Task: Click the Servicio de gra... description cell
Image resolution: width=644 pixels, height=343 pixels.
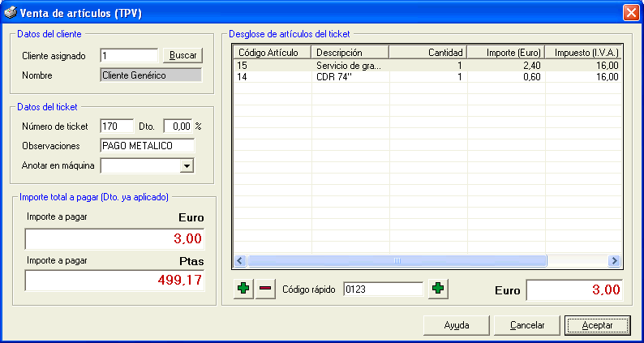Action: (350, 66)
